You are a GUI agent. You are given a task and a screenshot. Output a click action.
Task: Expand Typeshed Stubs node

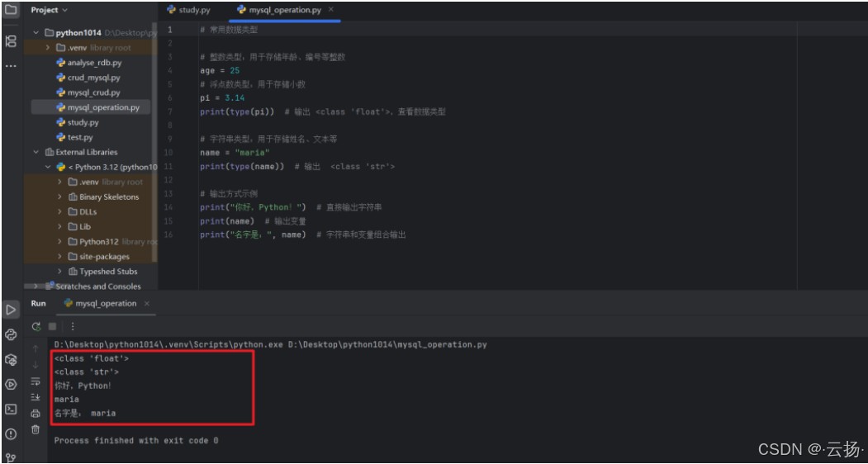pyautogui.click(x=59, y=272)
